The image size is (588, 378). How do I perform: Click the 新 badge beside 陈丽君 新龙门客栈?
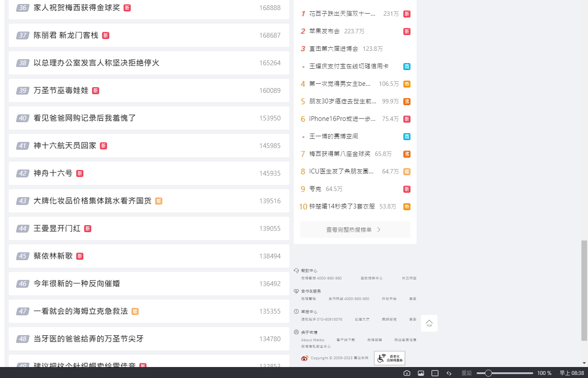[106, 35]
